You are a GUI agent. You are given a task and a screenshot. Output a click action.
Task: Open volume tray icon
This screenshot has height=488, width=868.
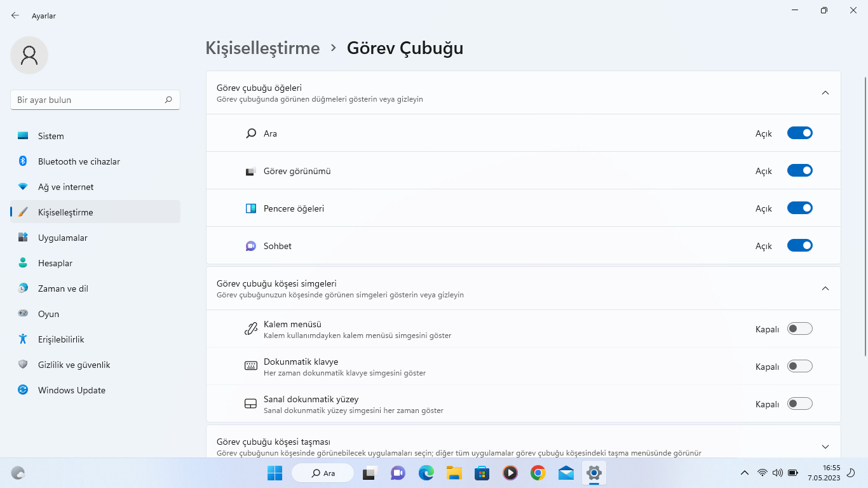click(778, 473)
